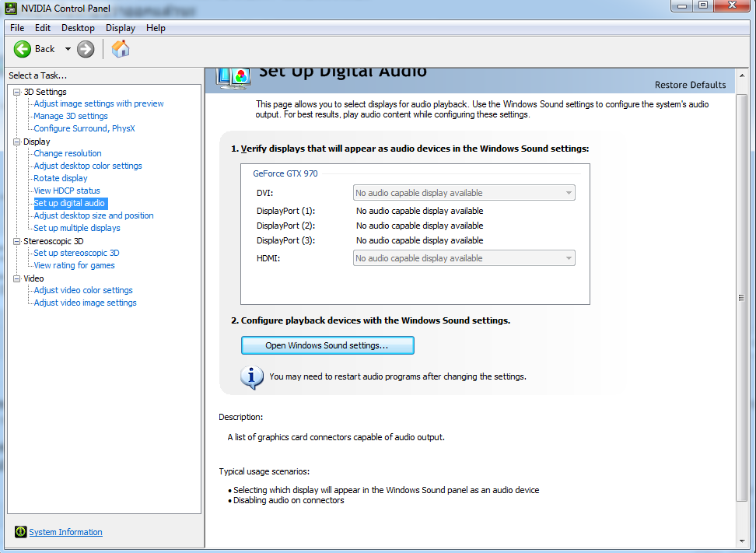Click the blue info speech-bubble icon
This screenshot has width=756, height=553.
[252, 377]
